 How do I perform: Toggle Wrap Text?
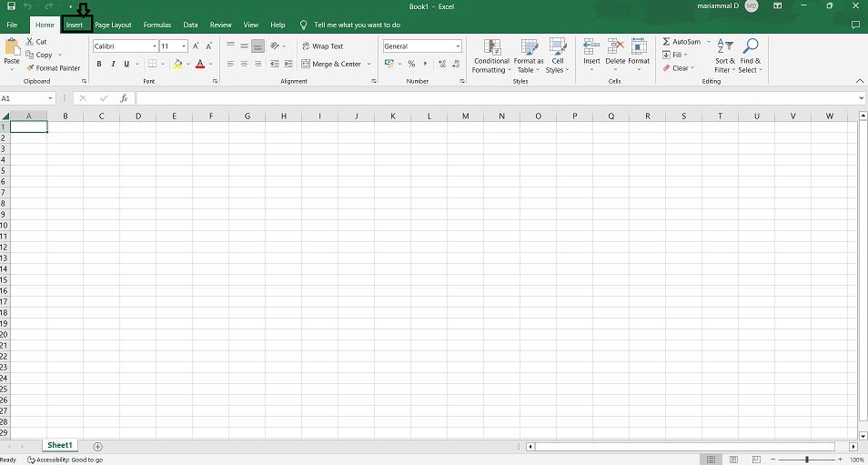click(323, 46)
